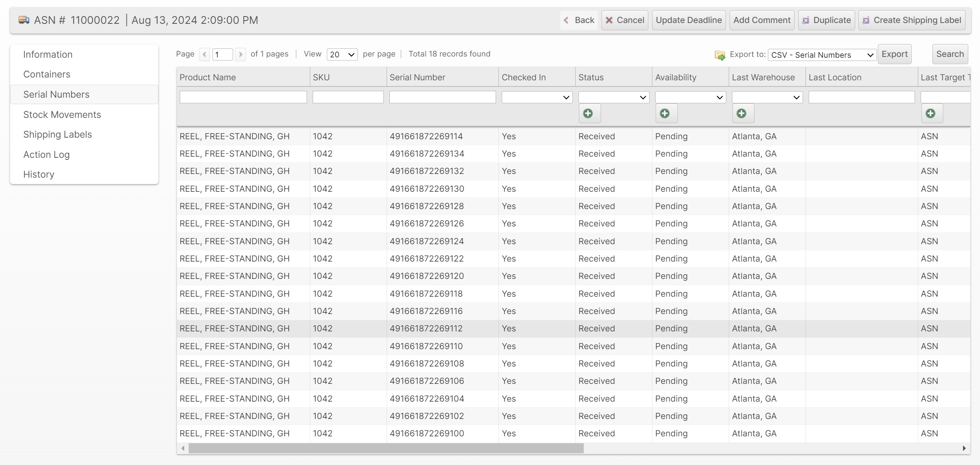Open the Stock Movements tab
The height and width of the screenshot is (465, 980).
point(62,115)
